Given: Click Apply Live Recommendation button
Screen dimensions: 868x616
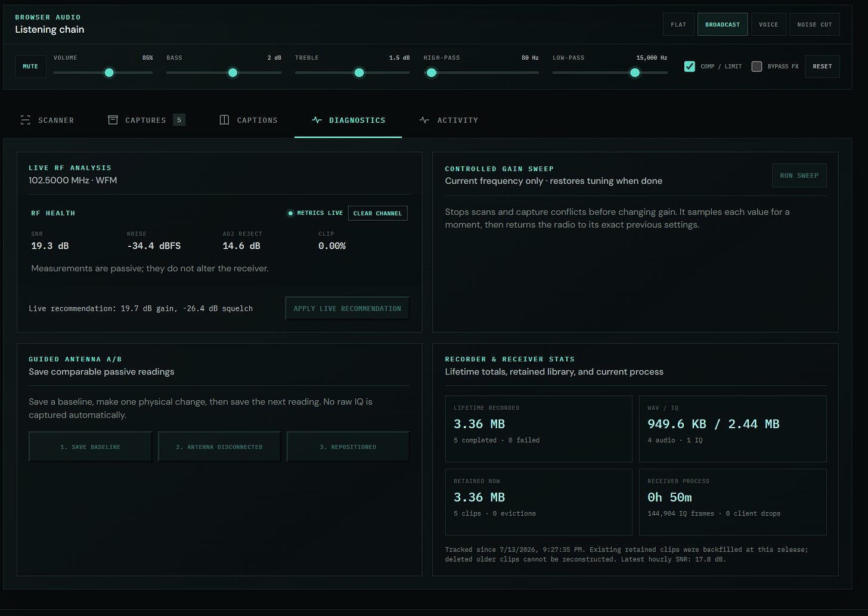Looking at the screenshot, I should pos(348,308).
